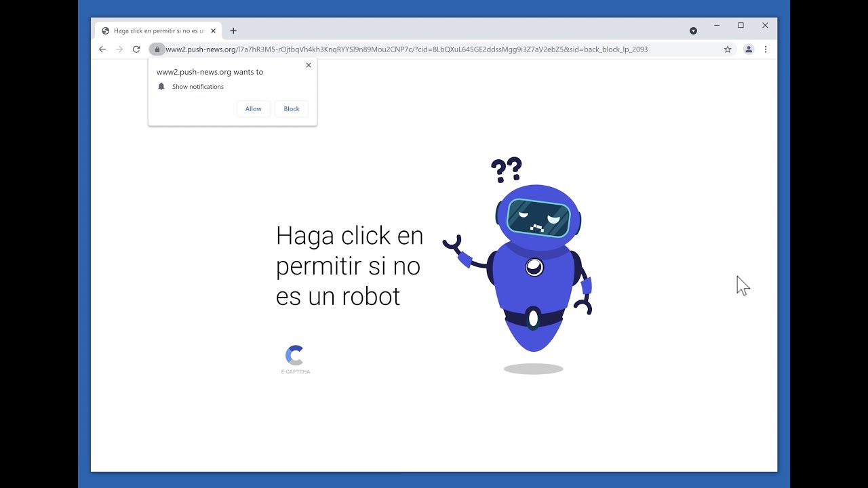Click the browser back arrow
Viewport: 868px width, 488px height.
[102, 49]
